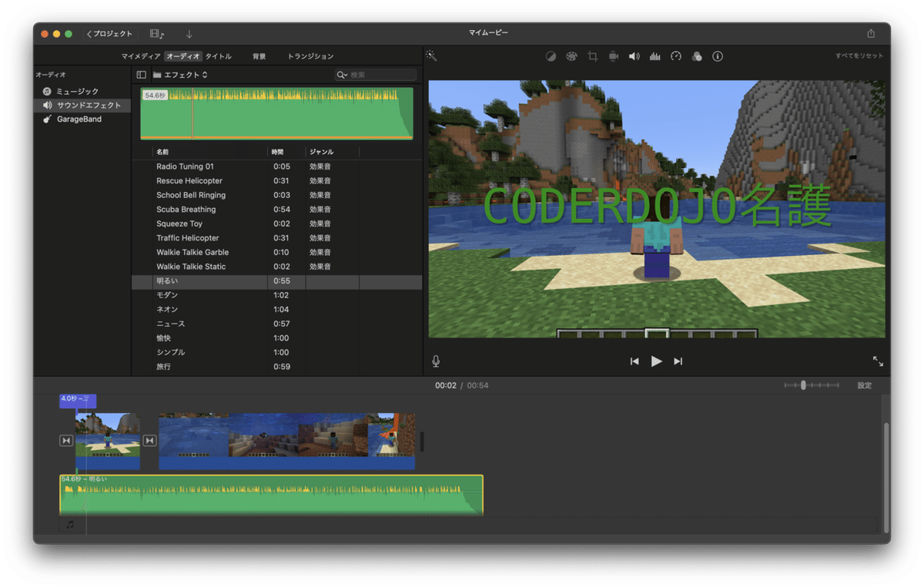Select サウンドエフェクト in the audio sidebar
The width and height of the screenshot is (924, 588).
click(82, 105)
